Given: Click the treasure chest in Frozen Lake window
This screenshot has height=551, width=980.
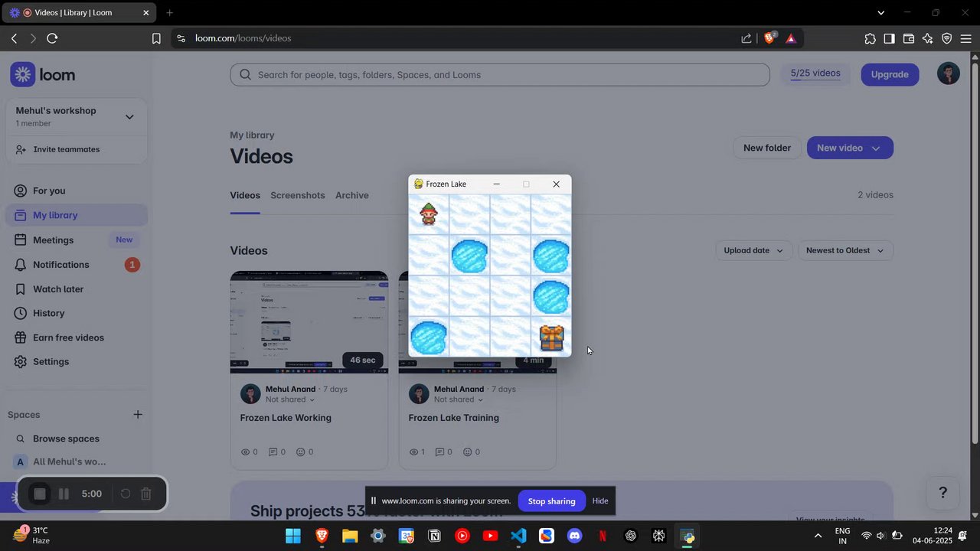Looking at the screenshot, I should click(551, 337).
